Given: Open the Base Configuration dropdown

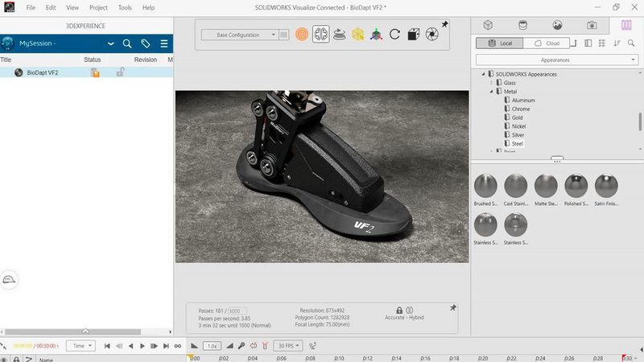Looking at the screenshot, I should (239, 35).
